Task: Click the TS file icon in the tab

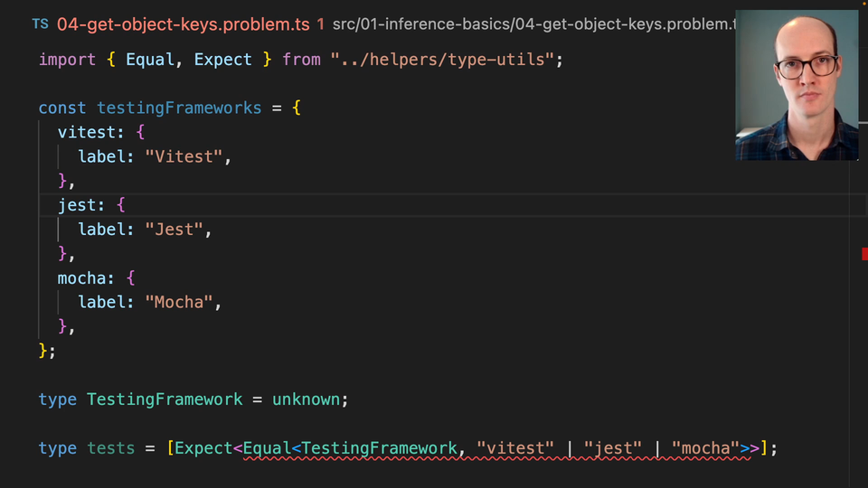Action: tap(41, 24)
